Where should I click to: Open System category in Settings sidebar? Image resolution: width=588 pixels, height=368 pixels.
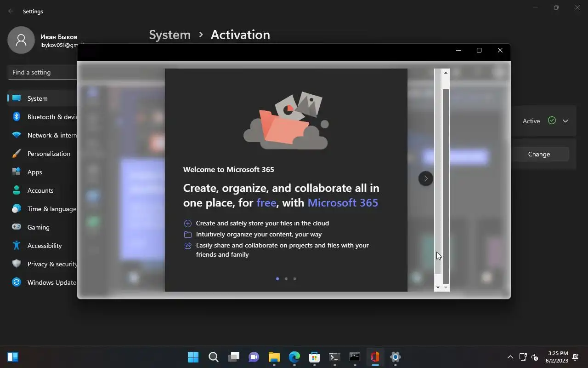(43, 98)
